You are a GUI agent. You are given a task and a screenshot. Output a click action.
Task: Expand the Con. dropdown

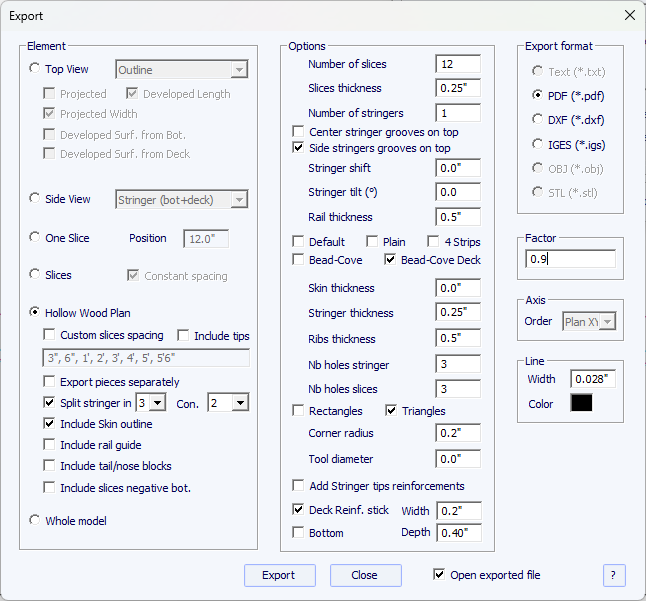240,403
